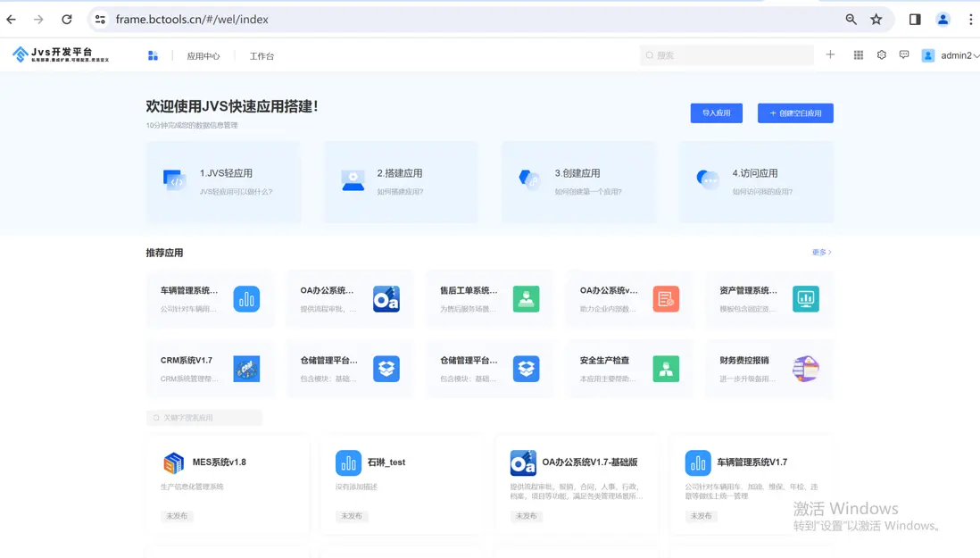Image resolution: width=980 pixels, height=558 pixels.
Task: Click the 创建空白应用 button
Action: click(794, 112)
